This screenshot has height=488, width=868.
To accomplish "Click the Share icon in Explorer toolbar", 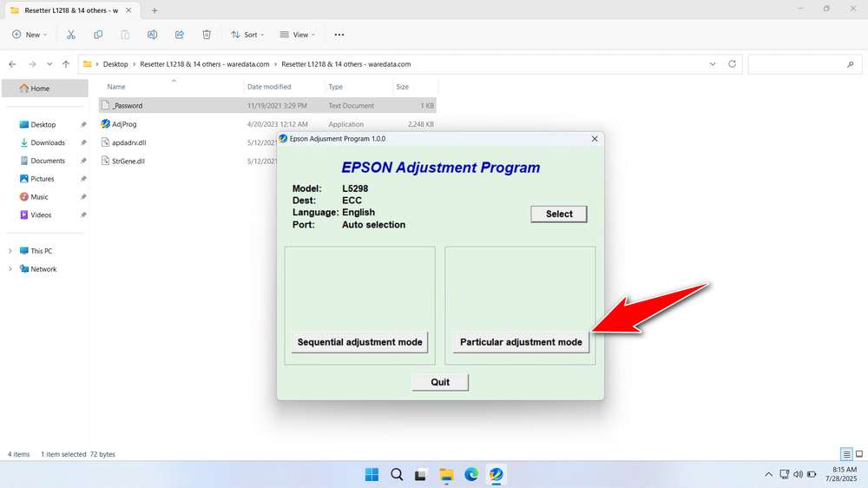I will (180, 35).
